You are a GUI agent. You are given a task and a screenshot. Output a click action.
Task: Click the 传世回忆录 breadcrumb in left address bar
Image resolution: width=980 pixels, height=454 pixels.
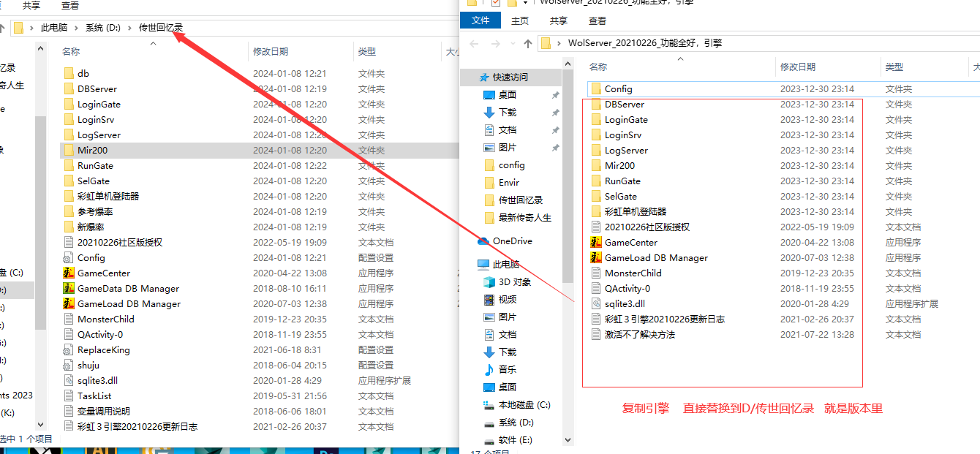(x=161, y=28)
